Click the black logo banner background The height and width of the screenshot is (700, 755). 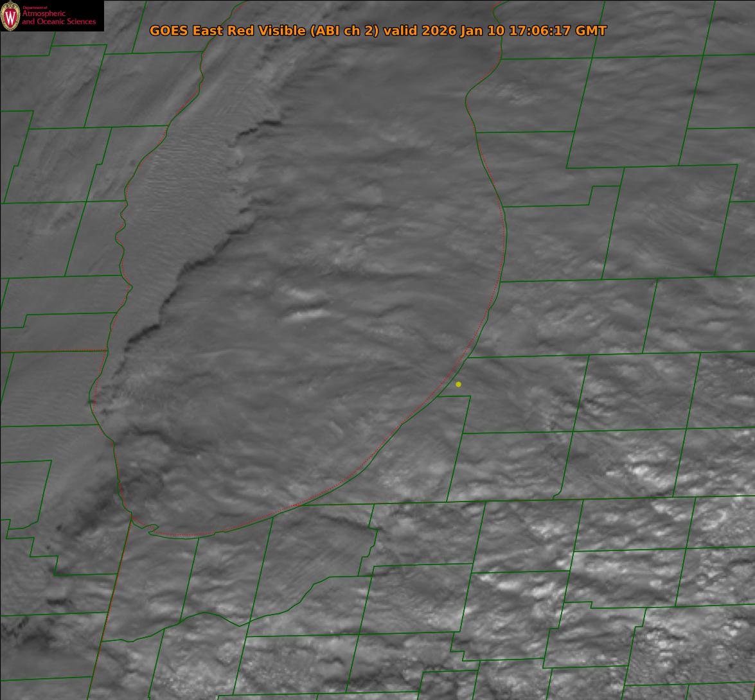coord(52,16)
